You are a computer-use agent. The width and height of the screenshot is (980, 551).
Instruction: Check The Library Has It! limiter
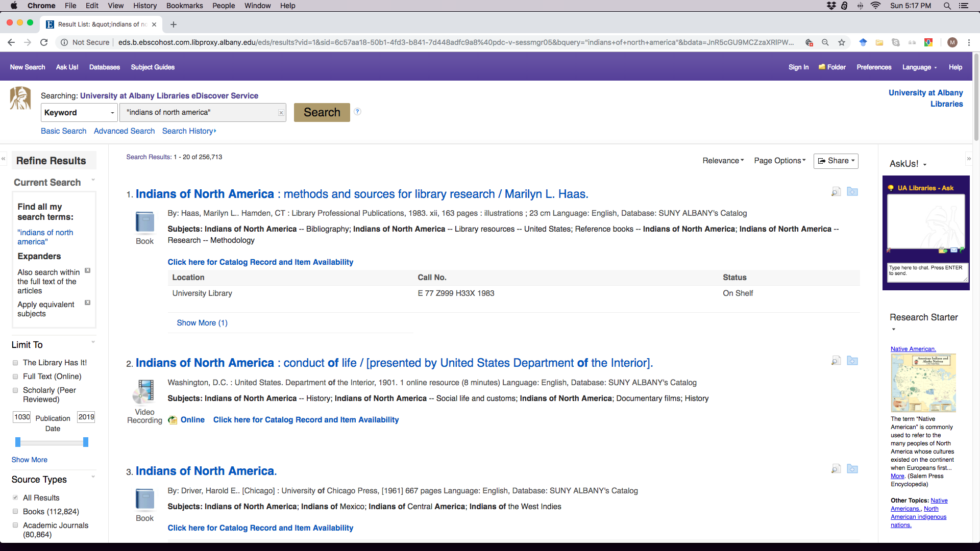click(x=15, y=363)
